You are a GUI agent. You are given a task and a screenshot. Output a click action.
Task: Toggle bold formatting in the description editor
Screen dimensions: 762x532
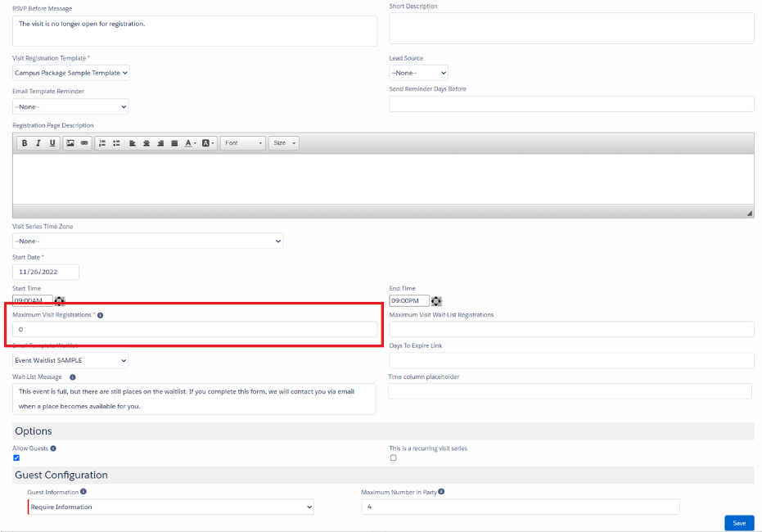(x=25, y=143)
